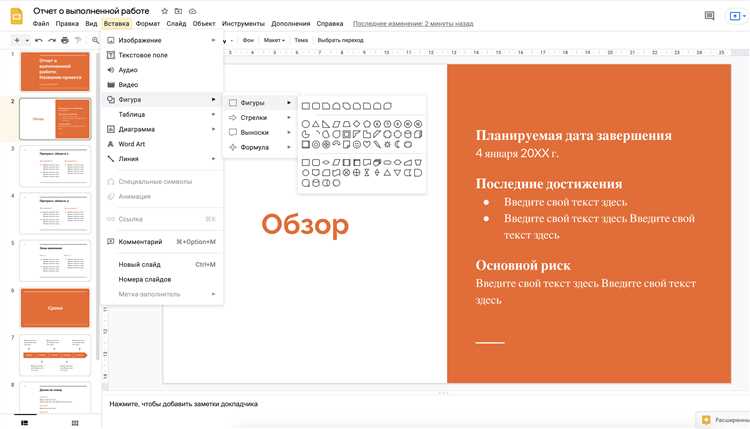Click the redo arrow in the toolbar
Screen dimensions: 750x429
tap(52, 40)
